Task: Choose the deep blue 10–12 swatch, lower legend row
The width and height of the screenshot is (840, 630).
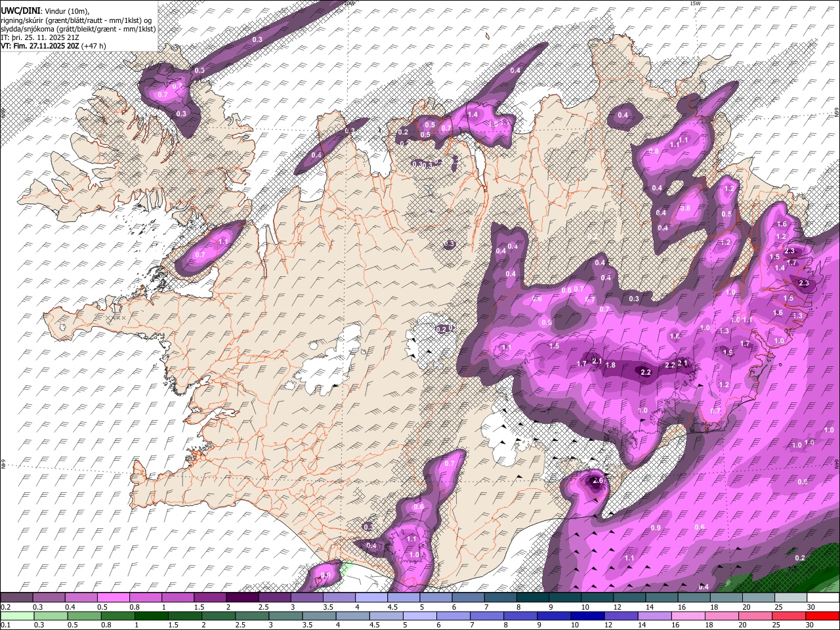Action: tap(587, 616)
